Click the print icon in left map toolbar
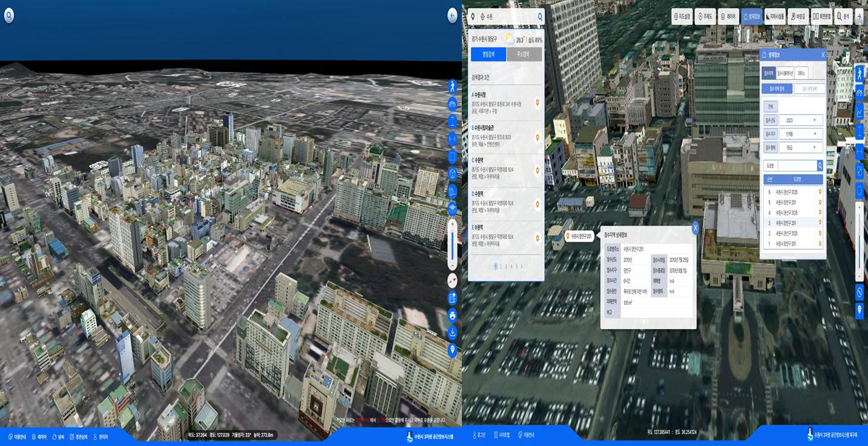 click(452, 315)
